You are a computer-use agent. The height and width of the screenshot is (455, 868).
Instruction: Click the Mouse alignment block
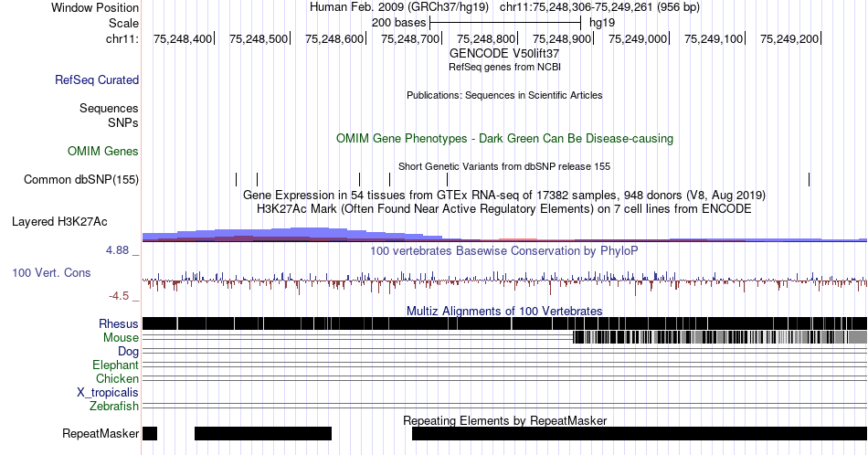point(720,337)
